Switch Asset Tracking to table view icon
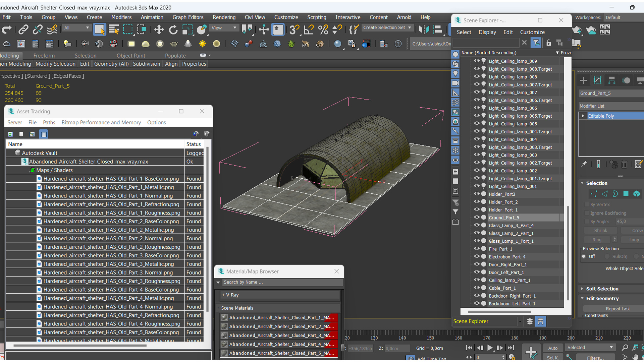Image resolution: width=644 pixels, height=362 pixels. 44,134
